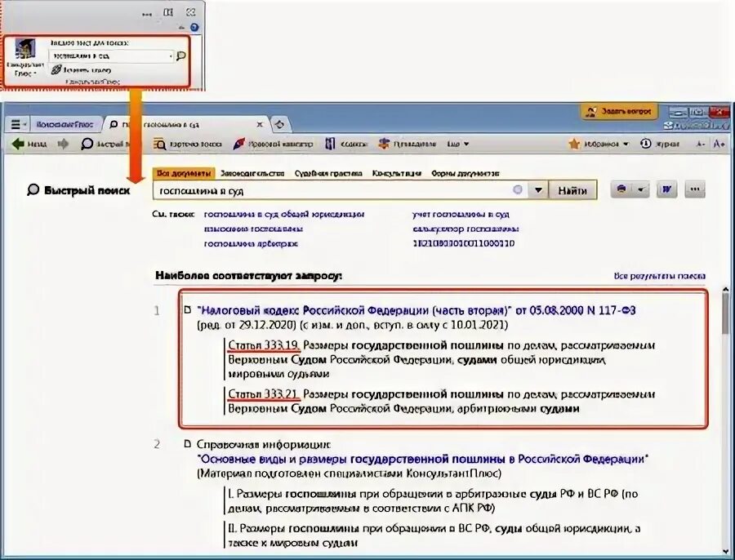Screen dimensions: 735x560
Task: Click the grey forward arrow
Action: coord(63,144)
